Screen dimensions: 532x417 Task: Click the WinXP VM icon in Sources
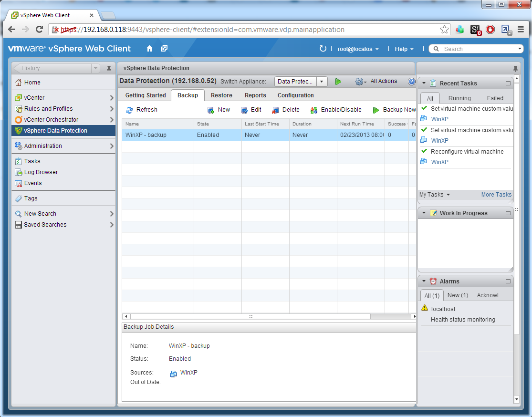pos(173,374)
